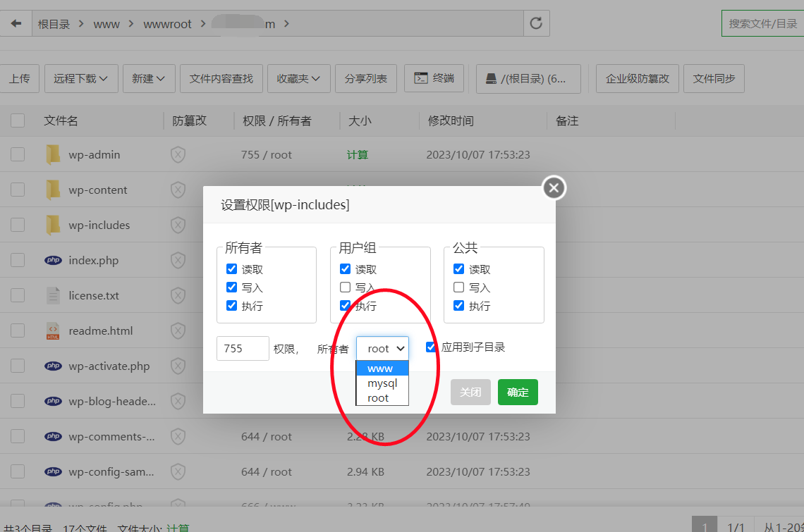Open the terminal (终端) tool
Image resolution: width=804 pixels, height=532 pixels.
[x=434, y=78]
